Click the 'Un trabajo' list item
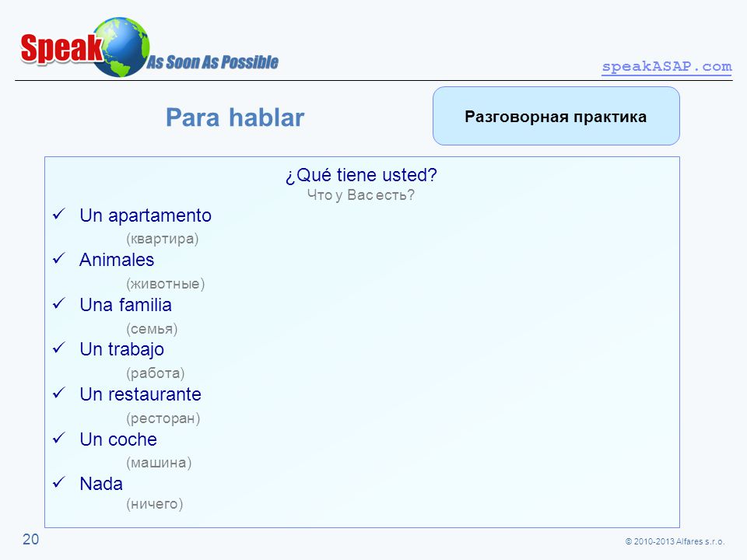This screenshot has width=747, height=560. click(x=122, y=349)
